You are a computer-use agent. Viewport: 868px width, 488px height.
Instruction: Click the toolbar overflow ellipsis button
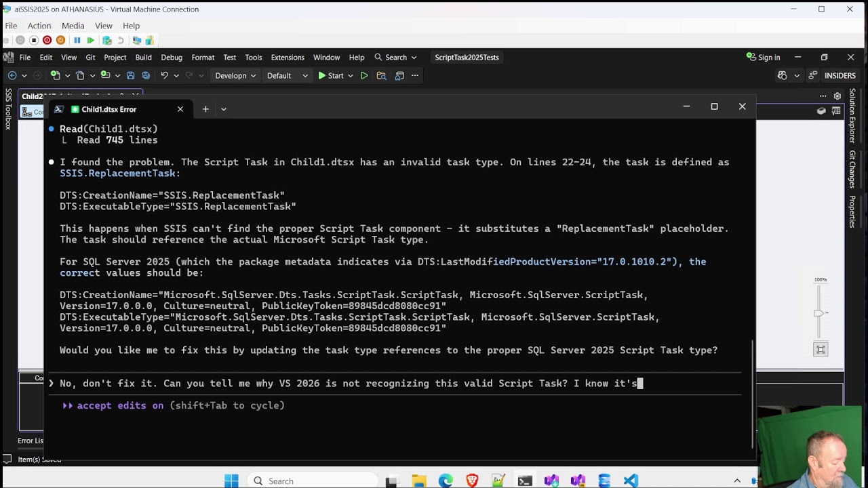[x=415, y=75]
